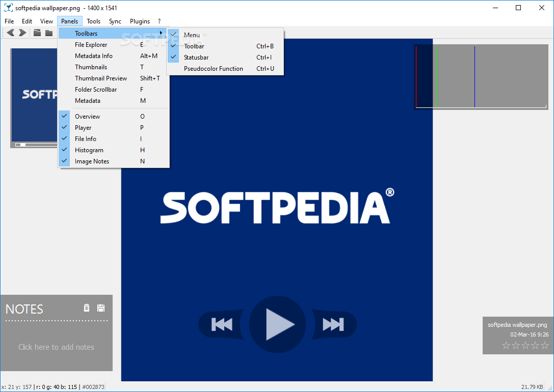This screenshot has height=392, width=554.
Task: Open the Plugins menu
Action: point(140,21)
